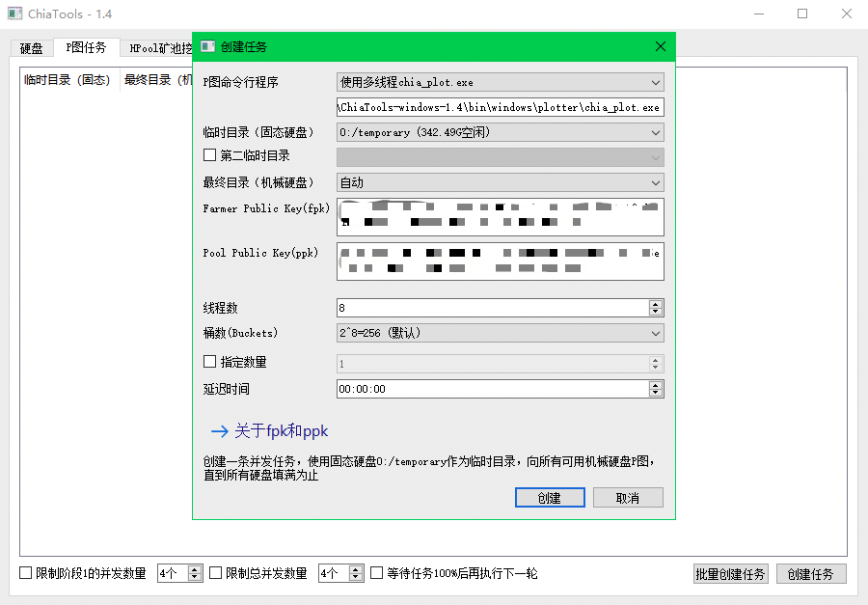Click the Farmer Public Key (fpk) text box

tap(500, 217)
